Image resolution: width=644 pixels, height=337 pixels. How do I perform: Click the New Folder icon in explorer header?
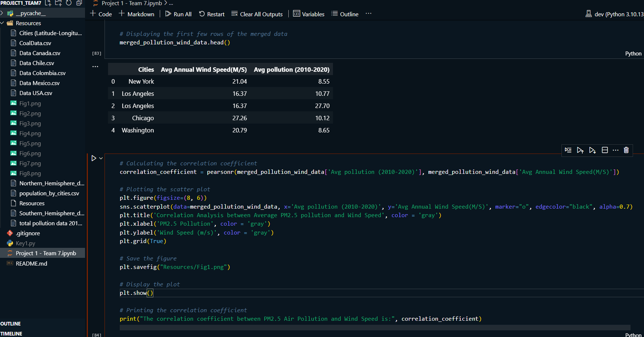[x=58, y=3]
